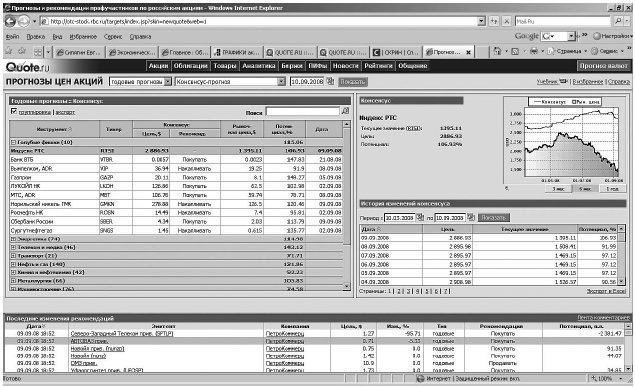Select the 6 мес chart period button
The image size is (635, 387).
pyautogui.click(x=585, y=189)
